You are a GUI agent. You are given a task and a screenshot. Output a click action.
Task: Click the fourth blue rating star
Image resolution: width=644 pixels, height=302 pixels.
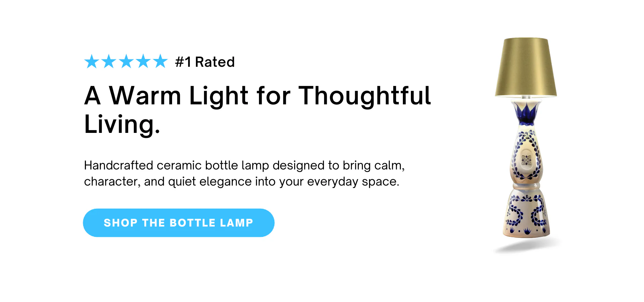pyautogui.click(x=143, y=62)
